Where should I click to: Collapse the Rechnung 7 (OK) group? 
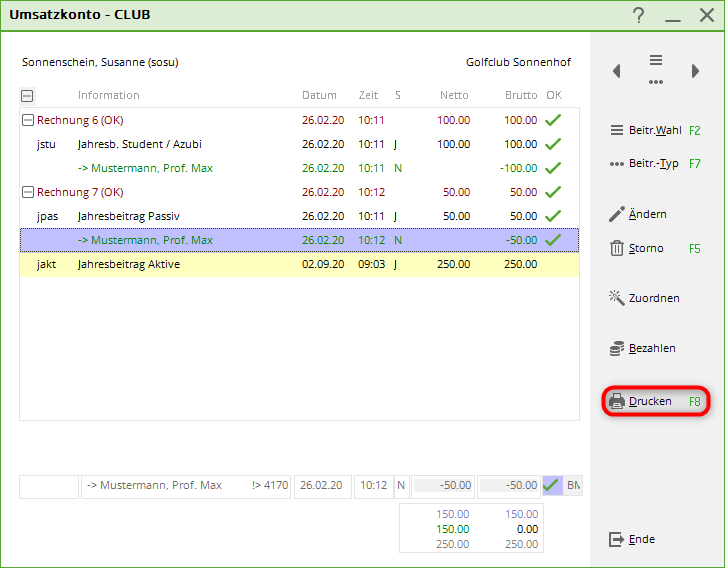click(x=27, y=192)
